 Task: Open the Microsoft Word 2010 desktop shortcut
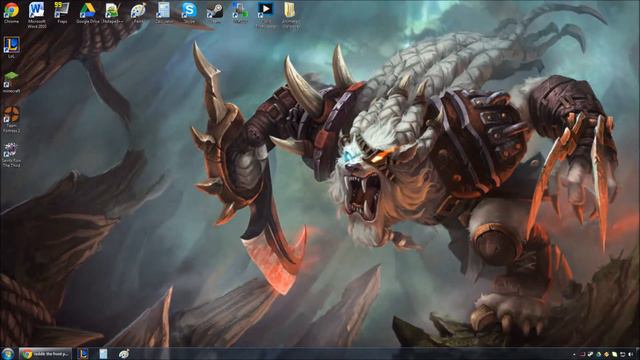click(36, 15)
